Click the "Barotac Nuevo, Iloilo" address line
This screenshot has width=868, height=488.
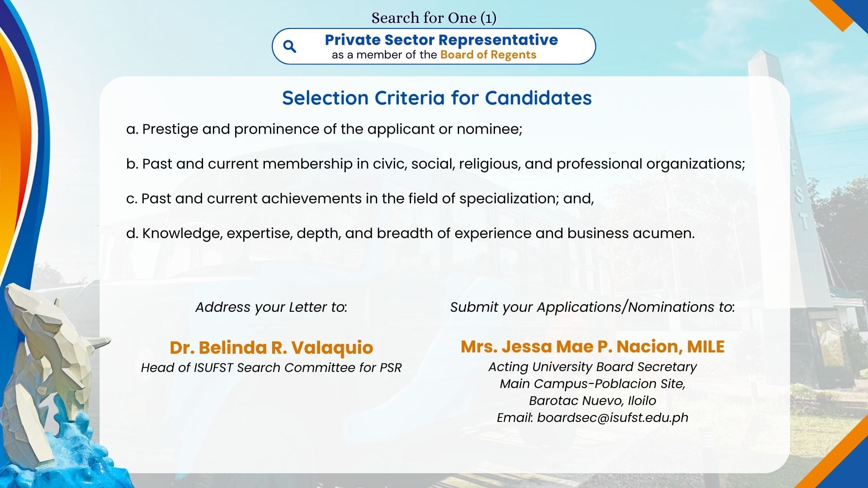pyautogui.click(x=593, y=401)
